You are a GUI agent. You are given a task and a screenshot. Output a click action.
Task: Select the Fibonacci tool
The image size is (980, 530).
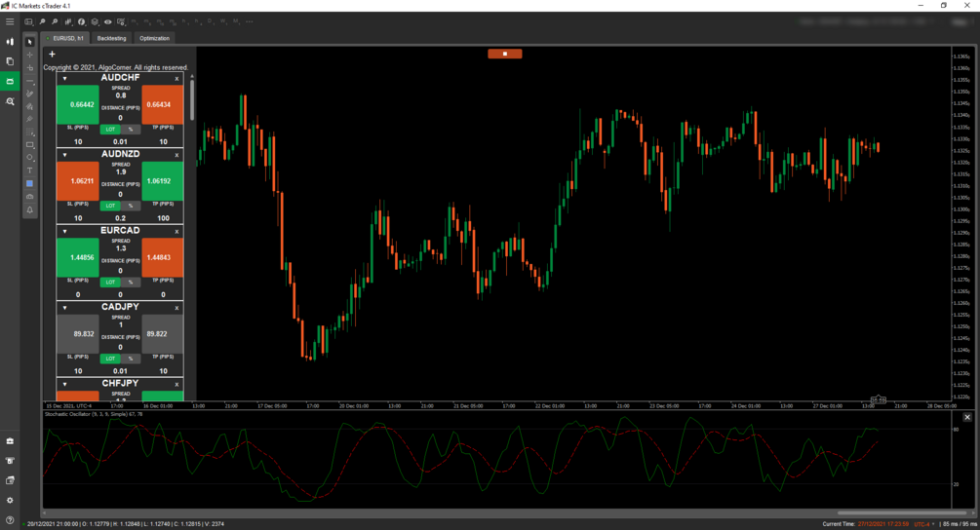(29, 132)
